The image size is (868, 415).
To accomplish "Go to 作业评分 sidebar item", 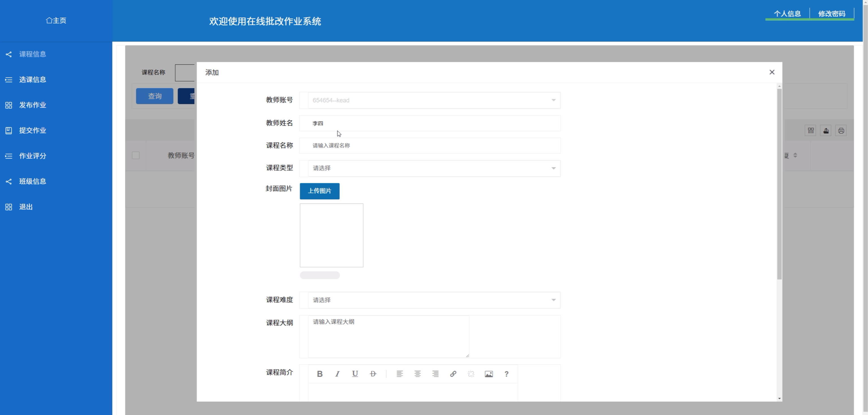I will [32, 156].
